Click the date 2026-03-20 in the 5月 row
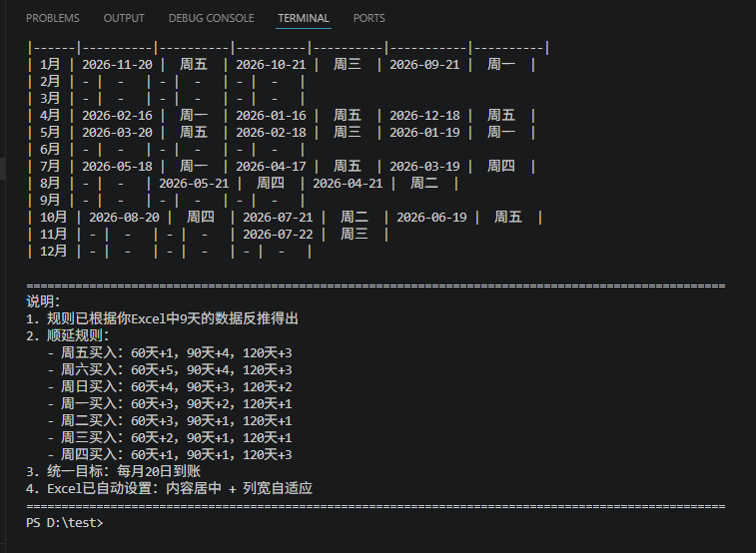 click(117, 132)
